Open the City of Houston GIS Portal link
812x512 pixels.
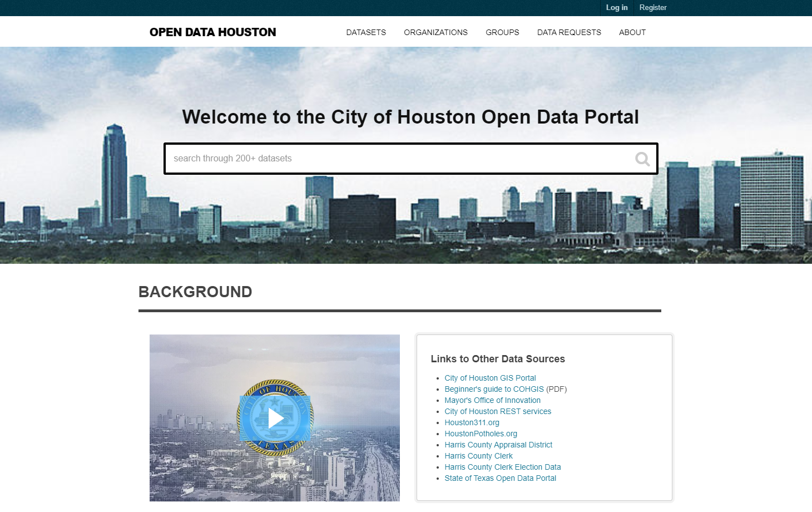pyautogui.click(x=490, y=378)
